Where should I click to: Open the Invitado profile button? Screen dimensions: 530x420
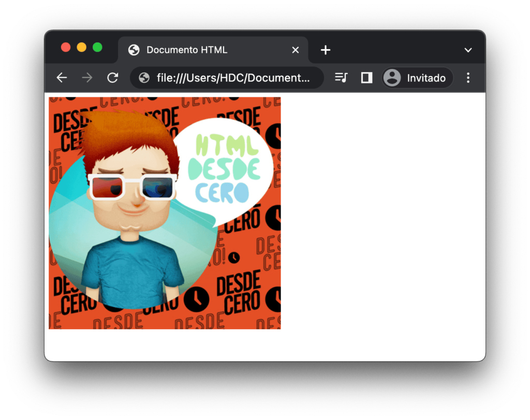417,78
